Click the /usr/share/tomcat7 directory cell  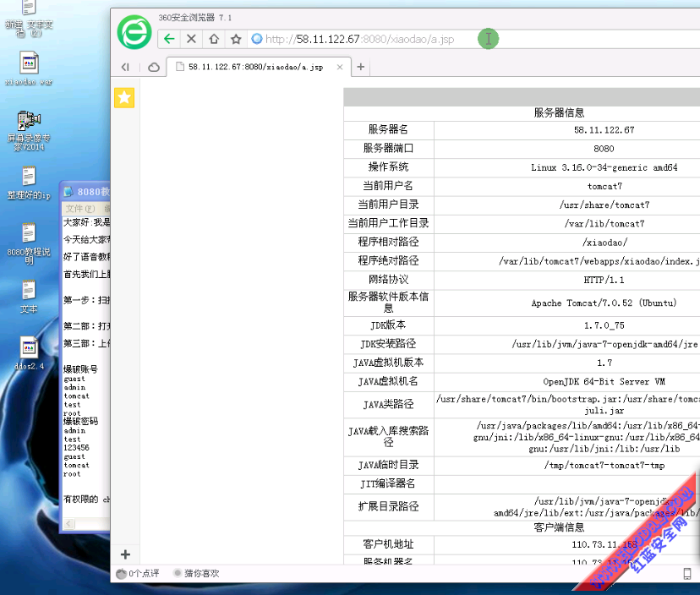604,205
